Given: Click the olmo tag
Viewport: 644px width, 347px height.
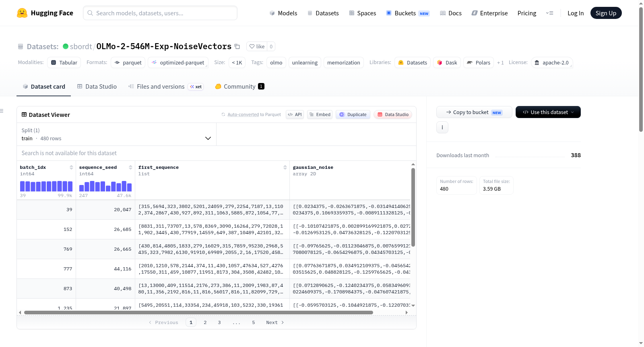Looking at the screenshot, I should click(x=276, y=62).
